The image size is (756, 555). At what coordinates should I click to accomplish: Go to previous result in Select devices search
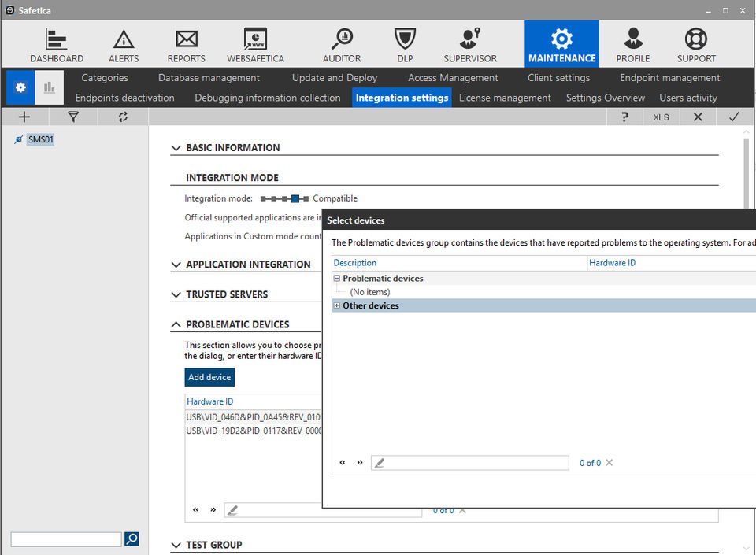343,463
